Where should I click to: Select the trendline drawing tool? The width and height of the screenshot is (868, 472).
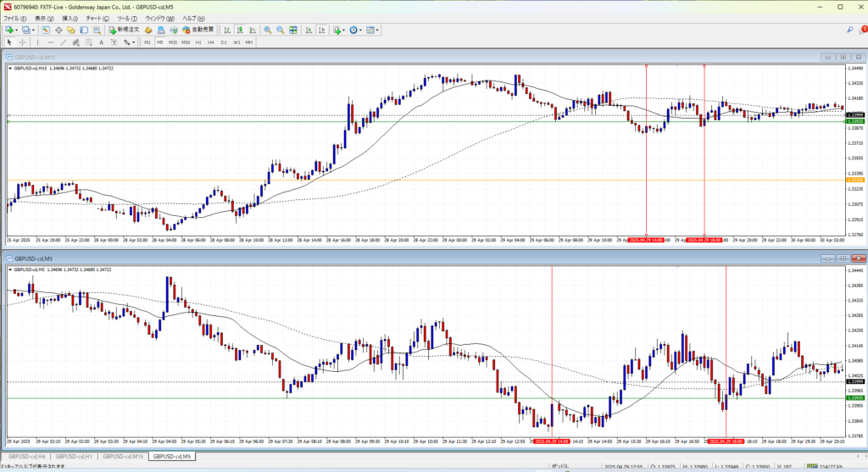64,42
